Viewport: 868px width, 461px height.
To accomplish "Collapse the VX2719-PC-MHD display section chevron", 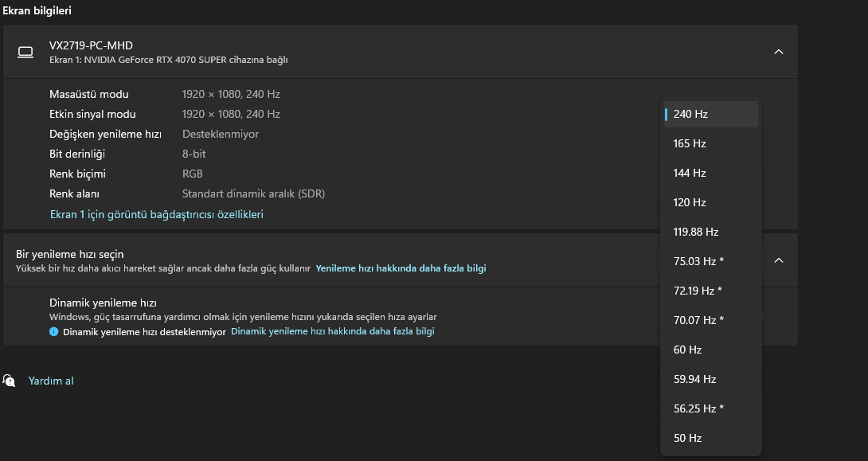I will [779, 52].
